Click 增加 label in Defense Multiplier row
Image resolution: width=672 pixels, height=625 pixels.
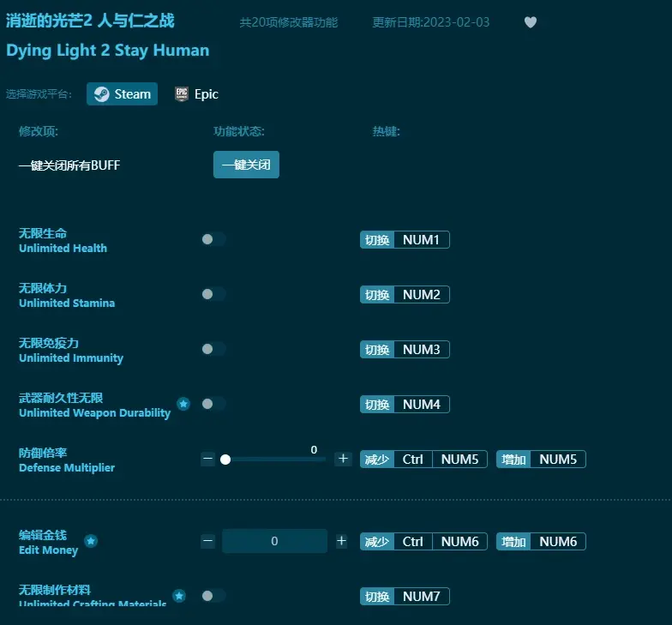coord(513,460)
